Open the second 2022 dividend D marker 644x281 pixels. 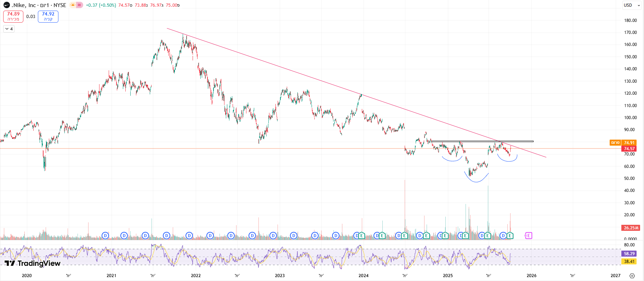[x=231, y=235]
